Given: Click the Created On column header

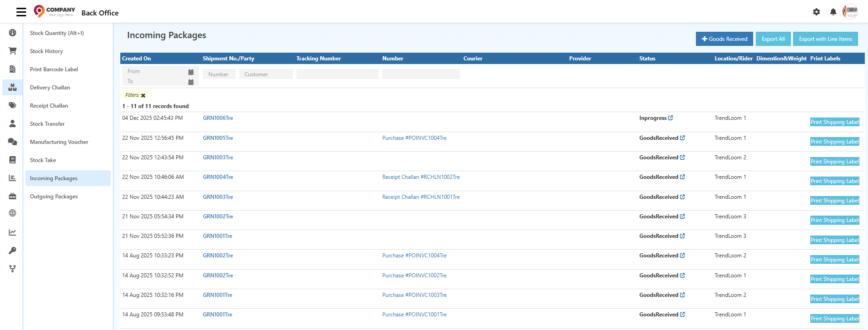Looking at the screenshot, I should click(137, 59).
